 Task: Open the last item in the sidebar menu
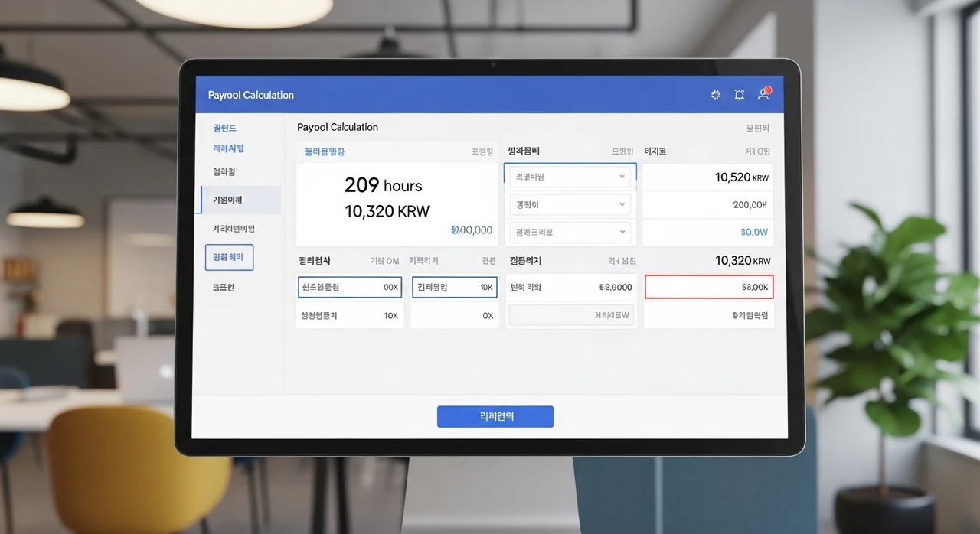click(224, 288)
